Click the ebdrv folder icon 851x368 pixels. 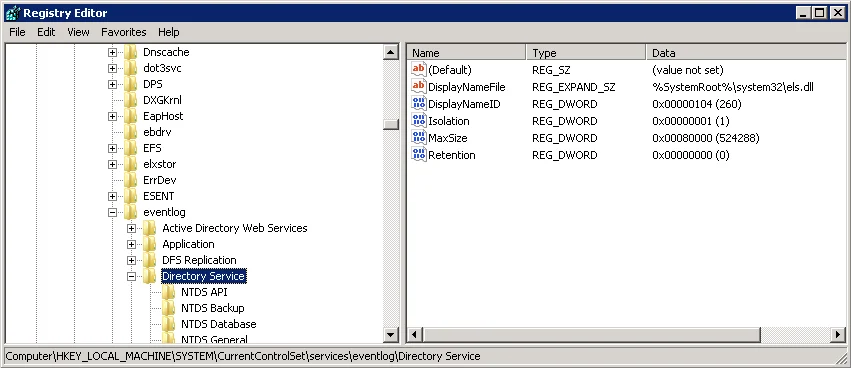tap(130, 132)
